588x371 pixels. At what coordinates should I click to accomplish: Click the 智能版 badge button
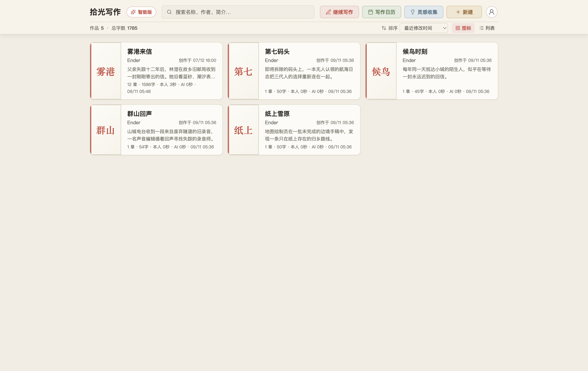141,12
